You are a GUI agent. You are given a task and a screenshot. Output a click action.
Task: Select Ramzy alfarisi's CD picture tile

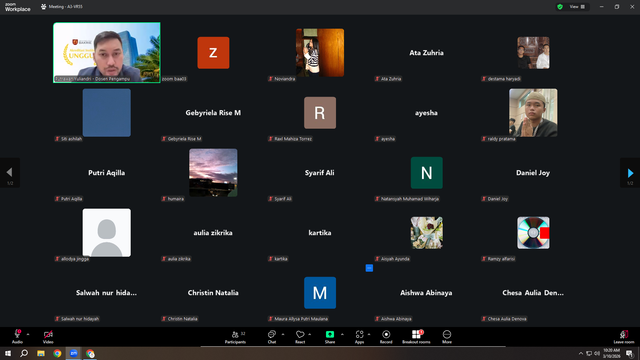(533, 233)
